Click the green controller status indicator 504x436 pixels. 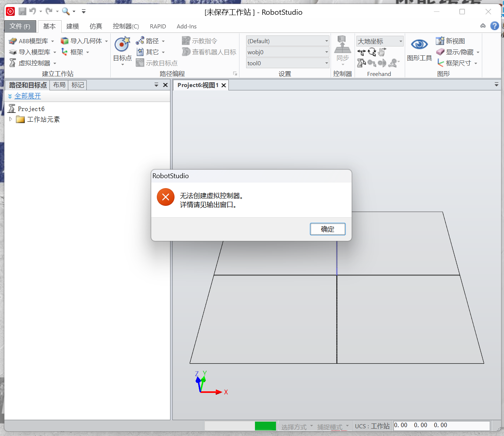[265, 426]
